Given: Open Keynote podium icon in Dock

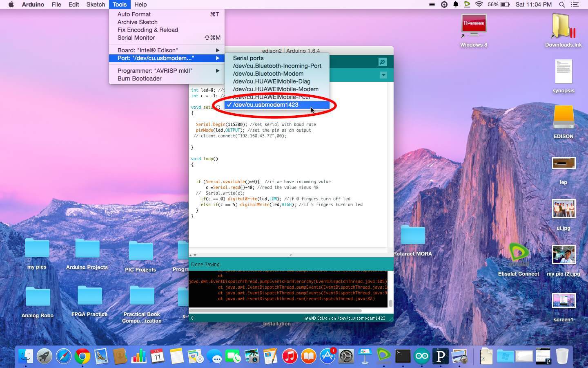Looking at the screenshot, I should coord(365,356).
